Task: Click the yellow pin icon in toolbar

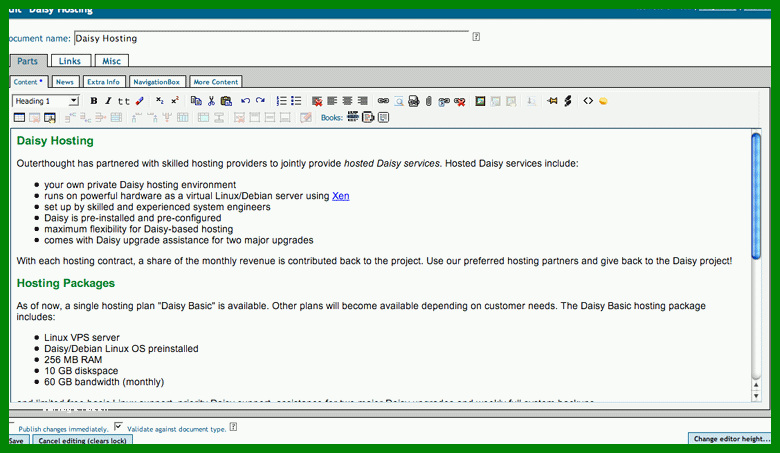Action: 552,101
